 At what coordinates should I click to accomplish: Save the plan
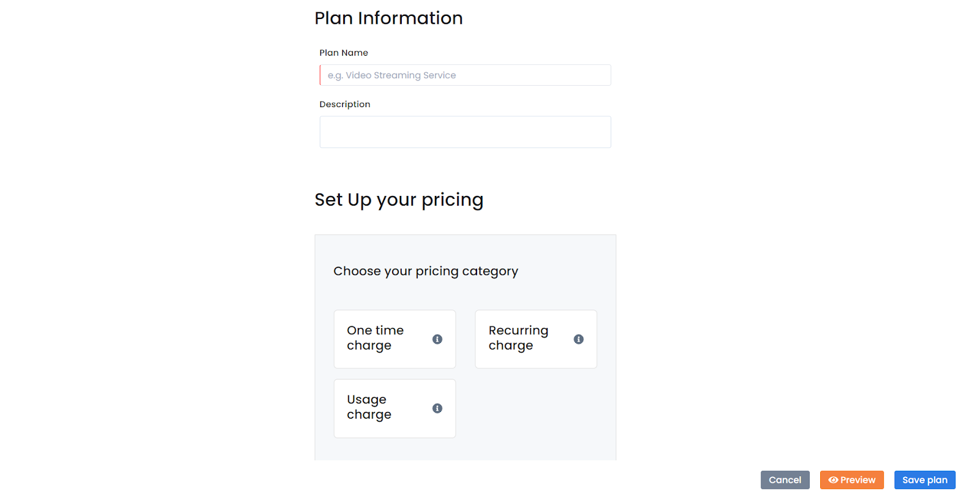(x=924, y=480)
